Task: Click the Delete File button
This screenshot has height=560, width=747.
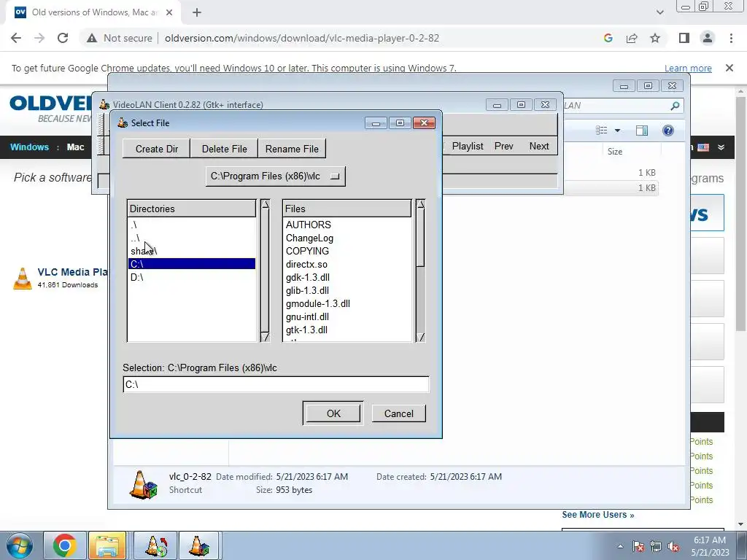Action: [225, 149]
